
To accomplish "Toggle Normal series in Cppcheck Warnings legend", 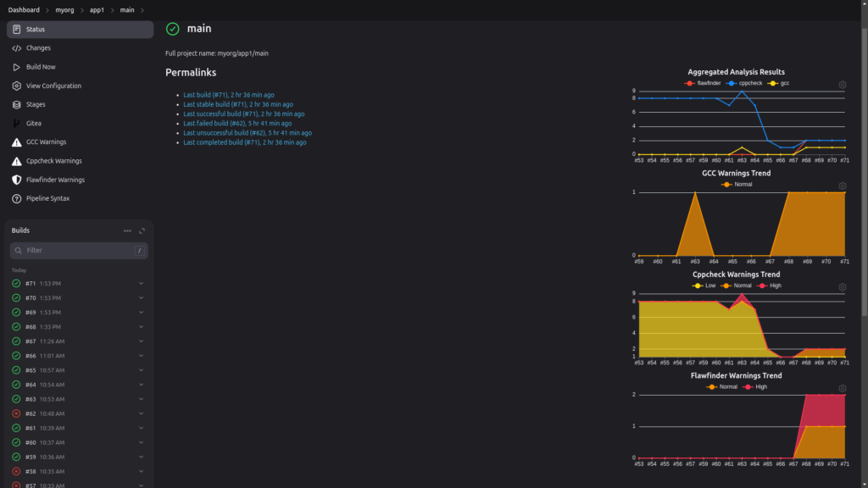I will tap(736, 286).
